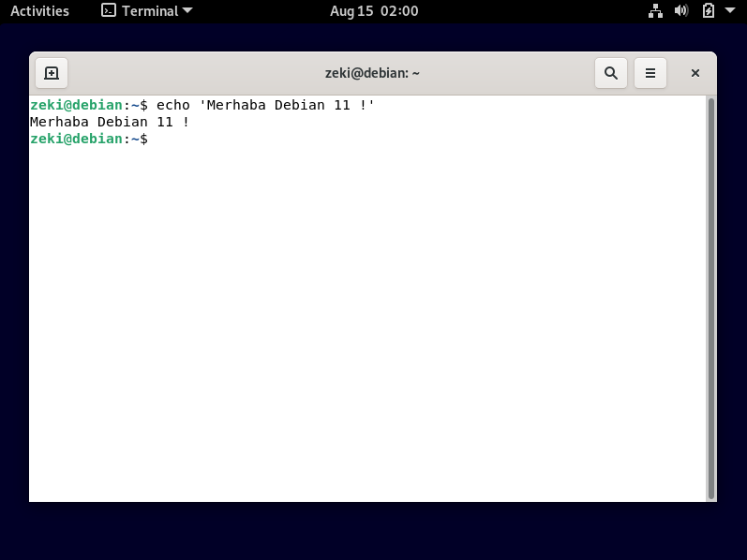Close the terminal window

point(695,73)
